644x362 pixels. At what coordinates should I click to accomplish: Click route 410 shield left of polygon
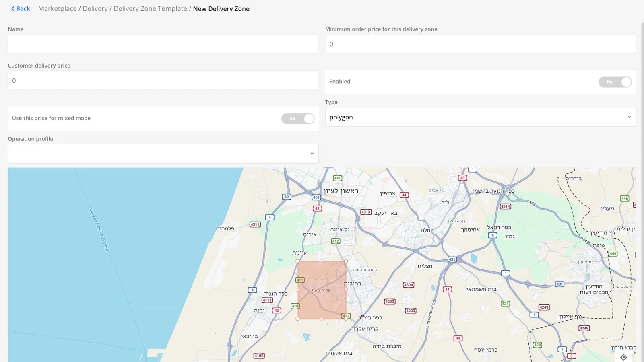(295, 306)
